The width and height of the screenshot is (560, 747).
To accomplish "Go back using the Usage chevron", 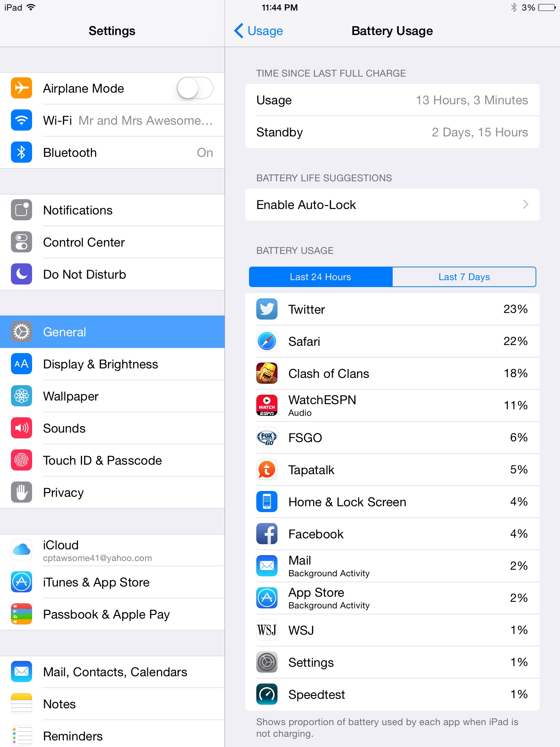I will (x=258, y=31).
